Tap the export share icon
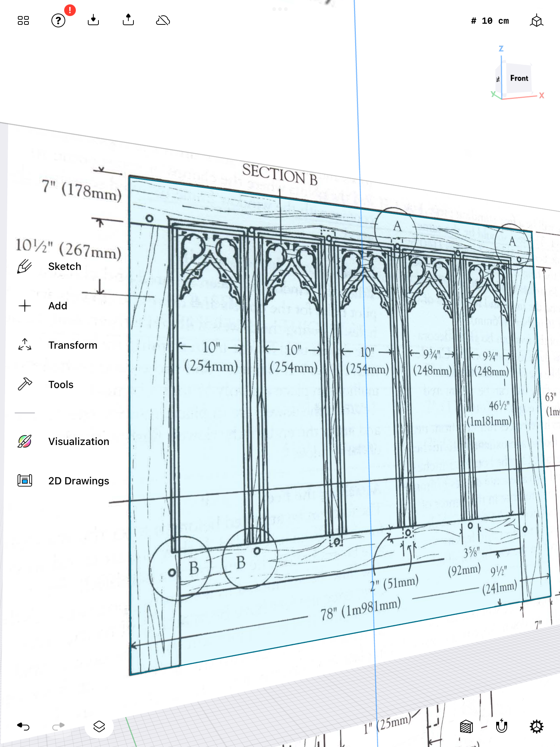This screenshot has height=747, width=560. (x=128, y=20)
